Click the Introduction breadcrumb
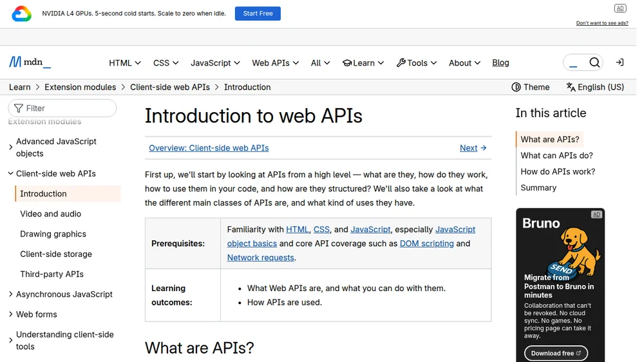 point(247,87)
